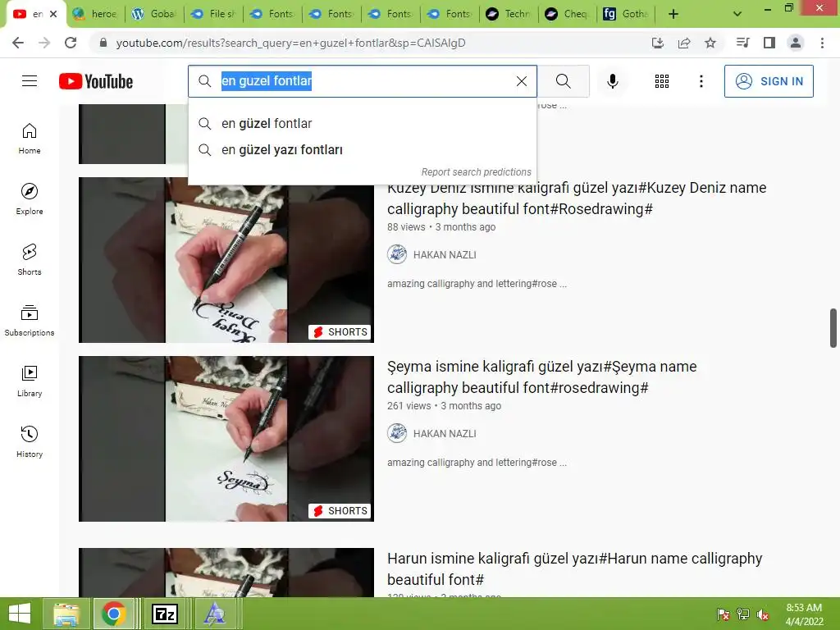Go back with browser back arrow

click(x=18, y=43)
